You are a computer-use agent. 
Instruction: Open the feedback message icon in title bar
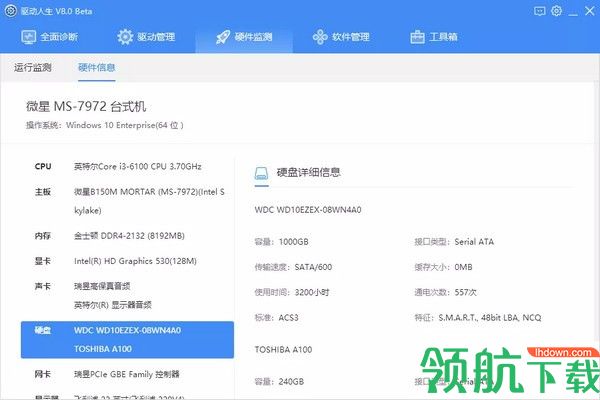click(x=540, y=11)
